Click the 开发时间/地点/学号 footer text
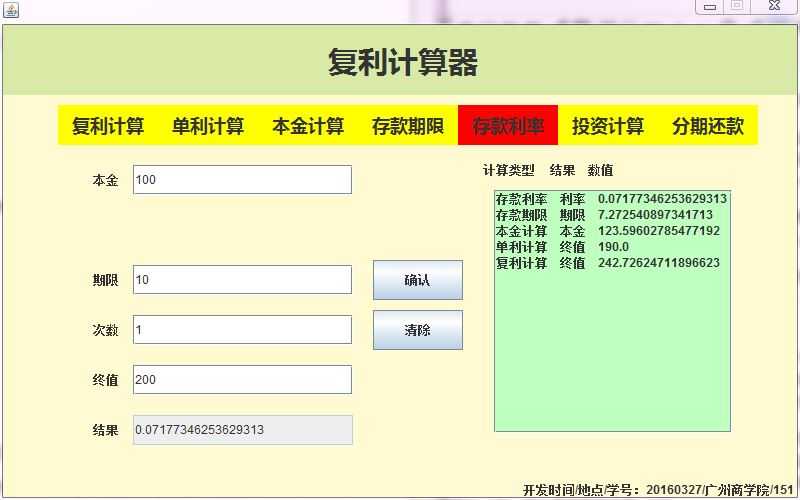This screenshot has height=500, width=800. [658, 490]
